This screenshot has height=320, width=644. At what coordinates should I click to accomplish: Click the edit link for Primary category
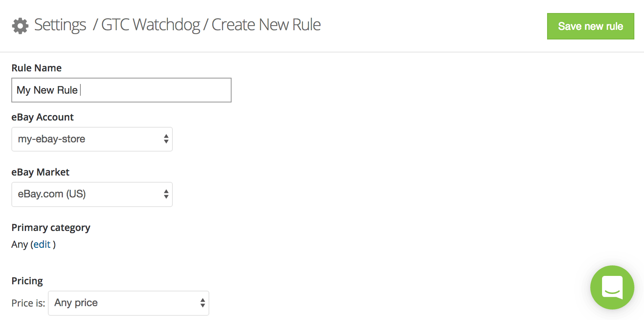[42, 244]
